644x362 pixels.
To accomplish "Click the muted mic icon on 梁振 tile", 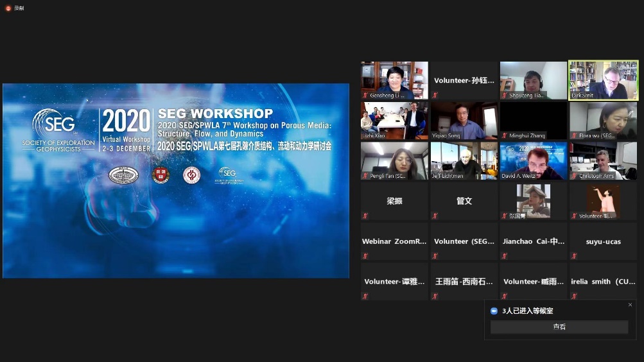I will [x=365, y=216].
